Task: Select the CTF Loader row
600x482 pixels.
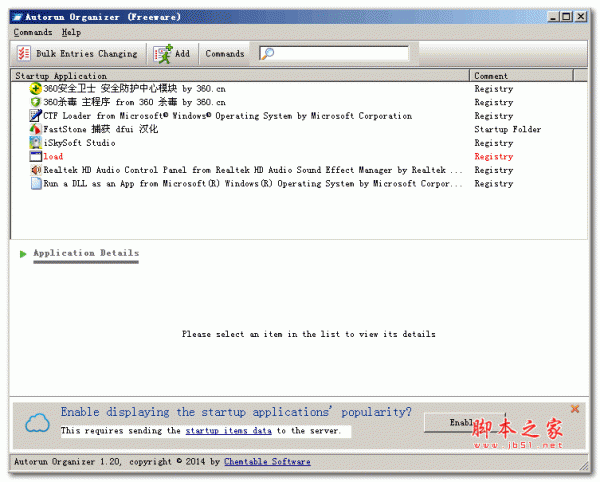Action: 299,116
